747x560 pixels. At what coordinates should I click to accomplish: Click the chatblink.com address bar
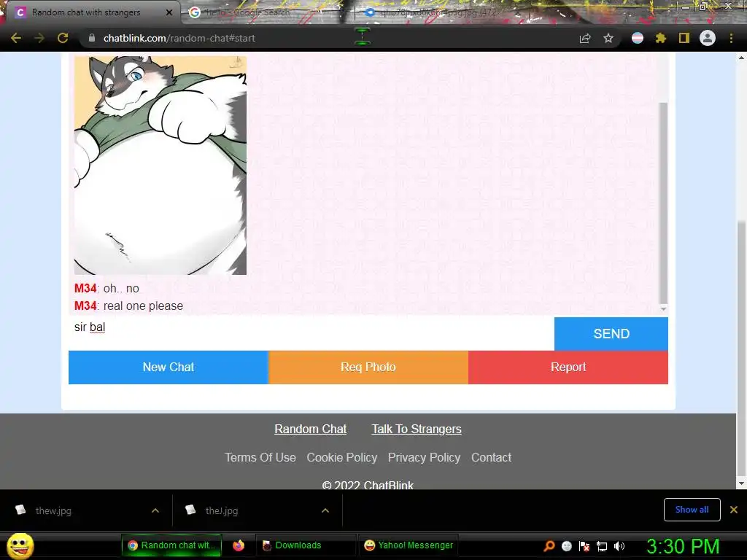(x=329, y=38)
